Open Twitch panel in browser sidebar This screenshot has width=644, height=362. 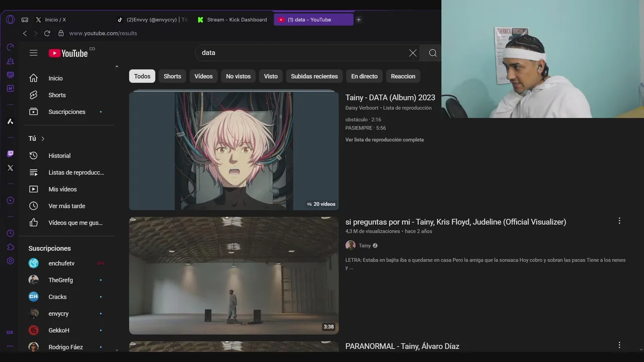(10, 154)
